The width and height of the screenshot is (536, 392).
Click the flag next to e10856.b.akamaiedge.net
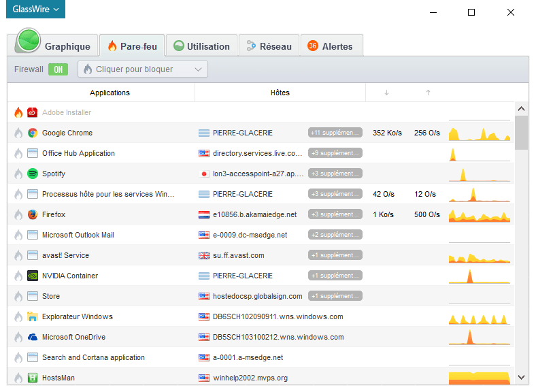(204, 215)
